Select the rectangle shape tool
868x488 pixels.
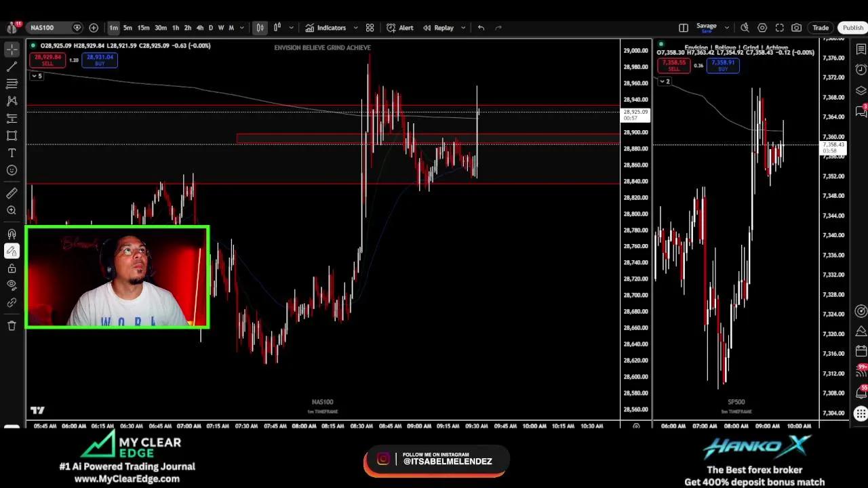(12, 136)
